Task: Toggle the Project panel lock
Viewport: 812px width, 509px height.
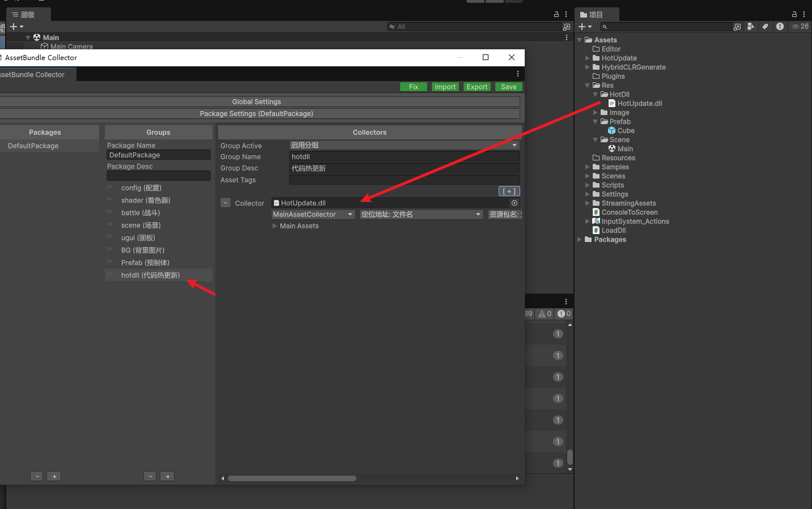Action: pyautogui.click(x=794, y=14)
